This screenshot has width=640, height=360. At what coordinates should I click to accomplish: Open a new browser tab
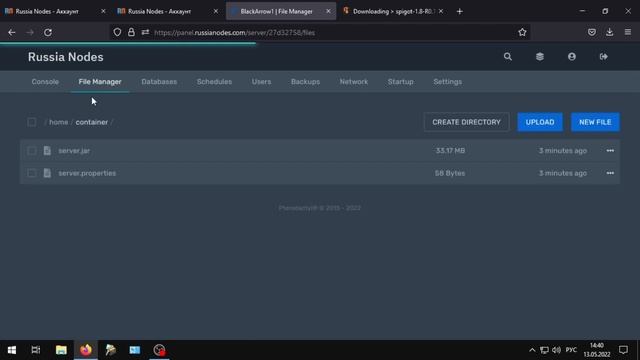[460, 11]
